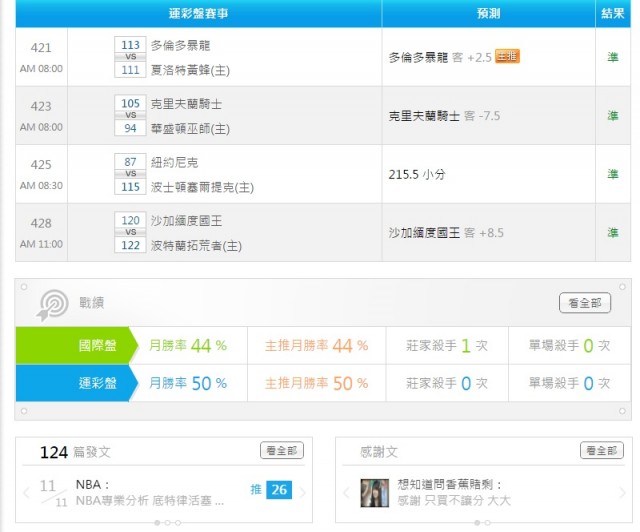Click 看全部 button in the 戰績 panel

[584, 303]
